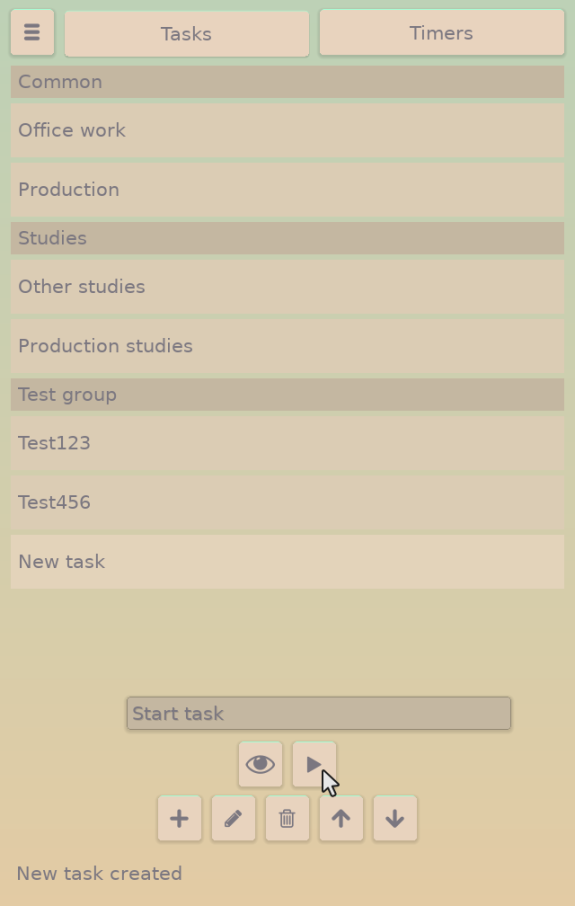Select the Office work task
Image resolution: width=575 pixels, height=906 pixels.
pos(287,130)
